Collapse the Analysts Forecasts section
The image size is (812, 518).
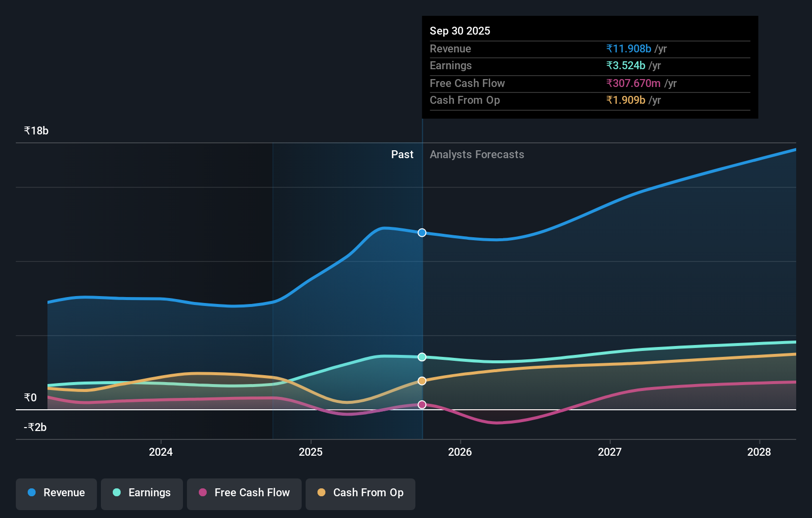476,154
